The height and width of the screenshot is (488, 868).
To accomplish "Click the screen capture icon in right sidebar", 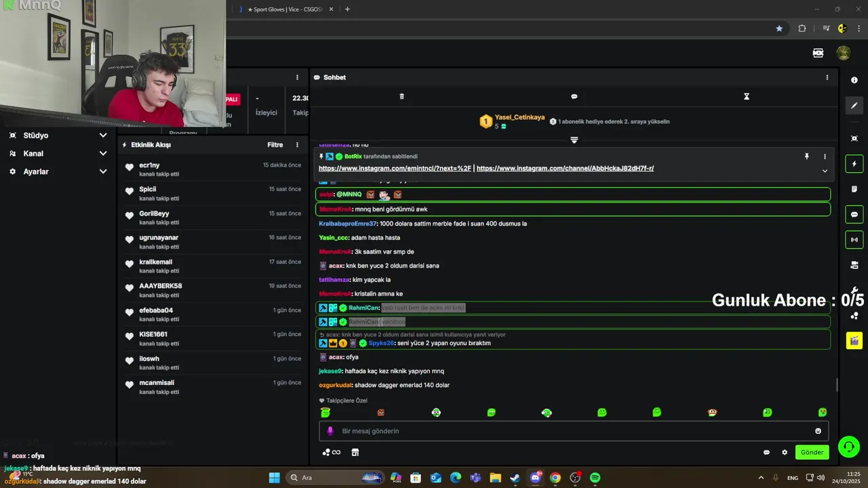I will tap(854, 138).
